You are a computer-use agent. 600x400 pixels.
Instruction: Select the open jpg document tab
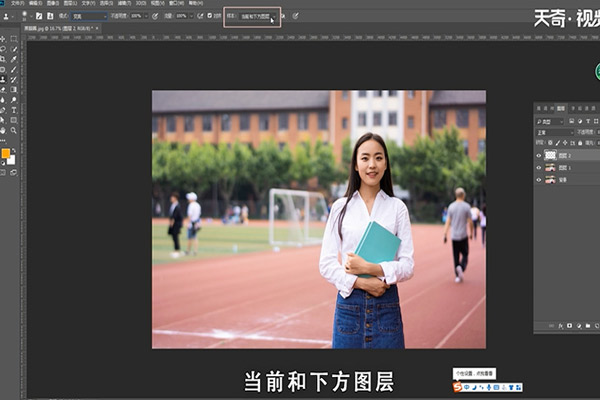61,28
